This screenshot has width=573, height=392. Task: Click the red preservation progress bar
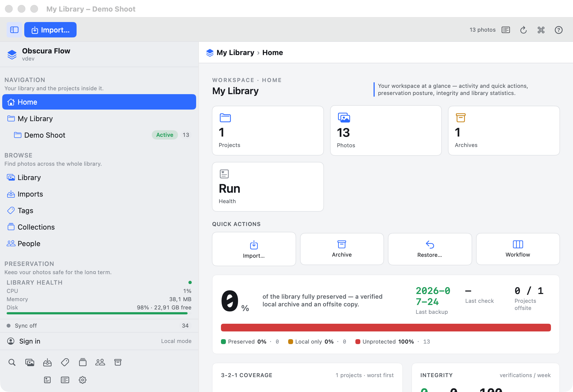point(386,328)
